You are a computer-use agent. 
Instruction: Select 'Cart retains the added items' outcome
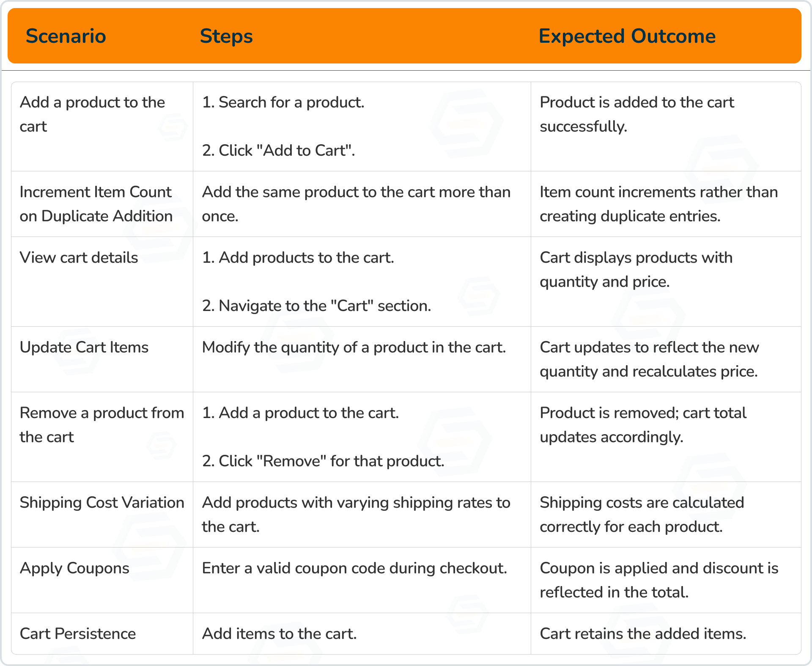(x=643, y=634)
